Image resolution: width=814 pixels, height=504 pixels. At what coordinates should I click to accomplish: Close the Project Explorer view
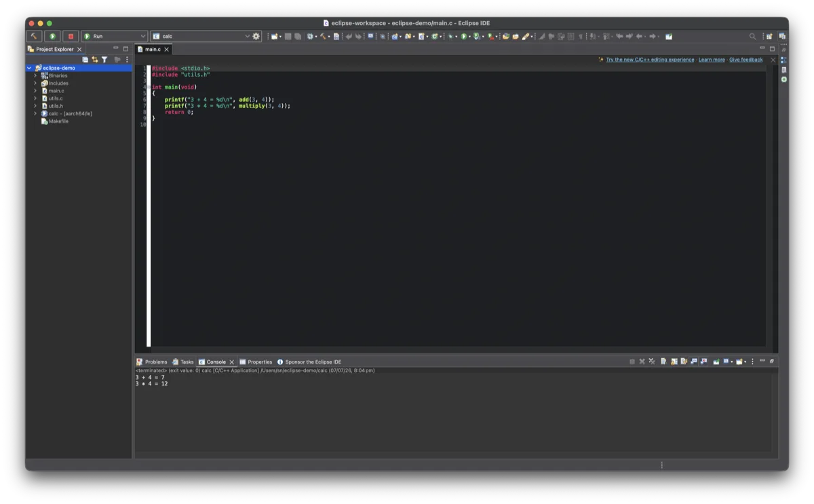coord(79,50)
